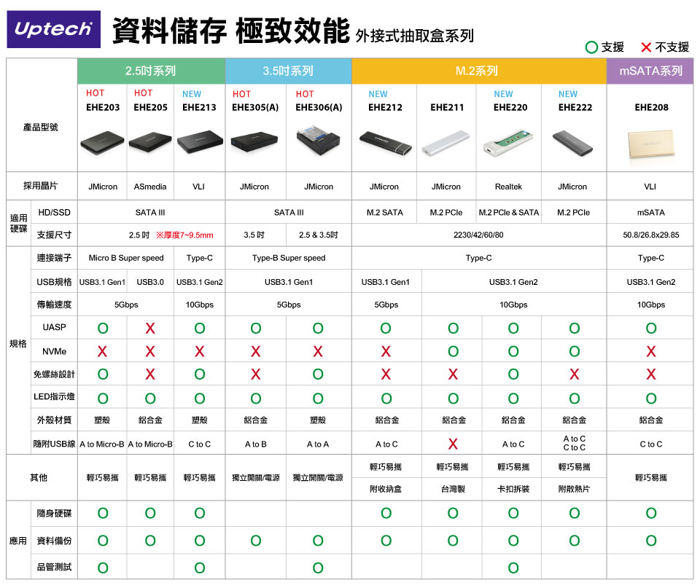Click the 2230/42/60/80 size cell
Viewport: 700px width, 588px height.
pyautogui.click(x=478, y=235)
